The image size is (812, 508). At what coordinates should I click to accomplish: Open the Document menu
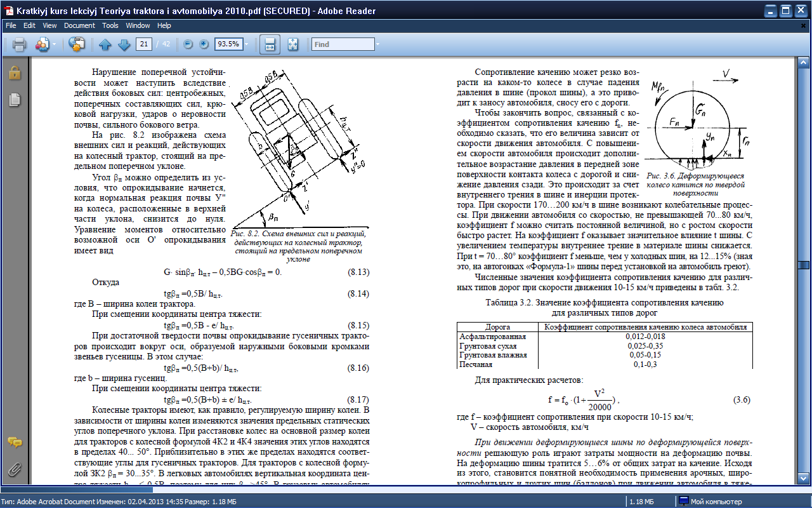79,25
